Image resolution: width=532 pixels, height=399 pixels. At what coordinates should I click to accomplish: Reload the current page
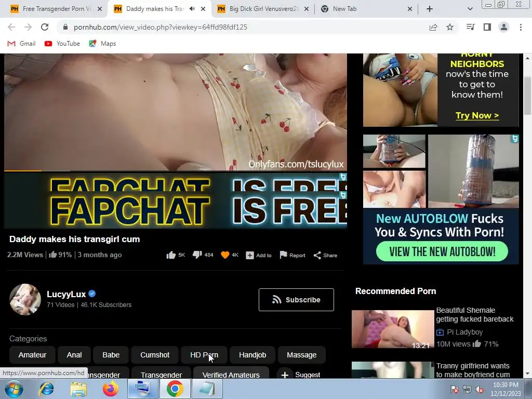tap(45, 27)
